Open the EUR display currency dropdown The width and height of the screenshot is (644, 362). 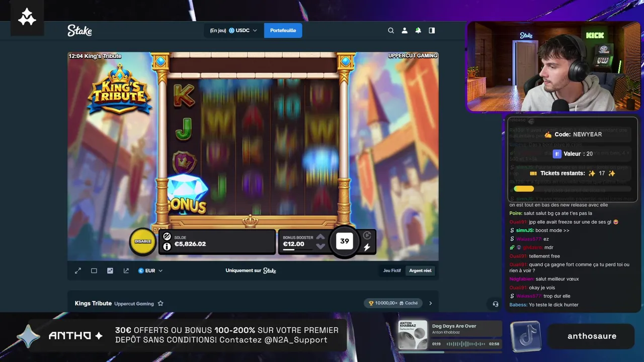coord(150,270)
